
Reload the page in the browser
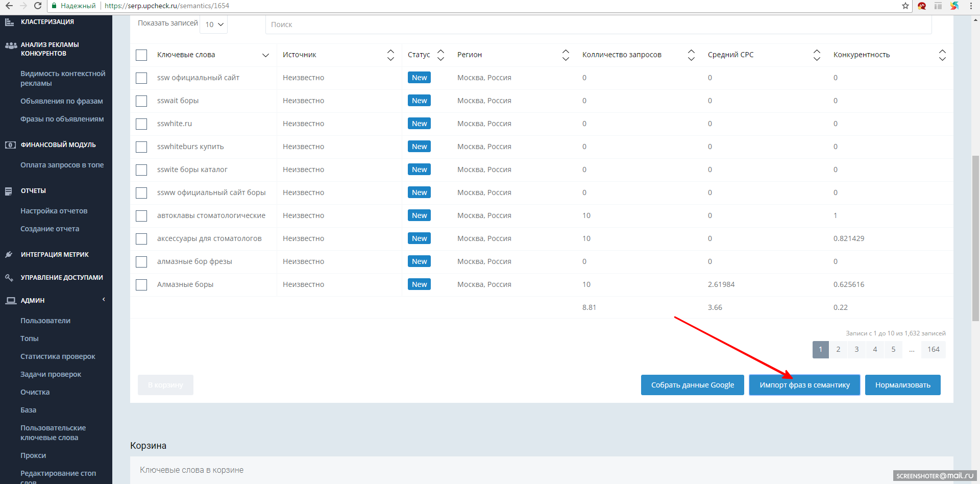38,6
